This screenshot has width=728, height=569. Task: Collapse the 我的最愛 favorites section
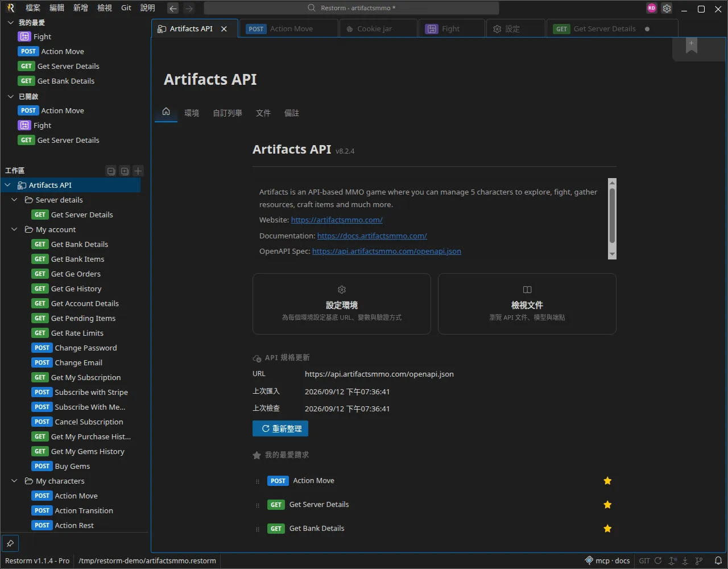coord(10,23)
